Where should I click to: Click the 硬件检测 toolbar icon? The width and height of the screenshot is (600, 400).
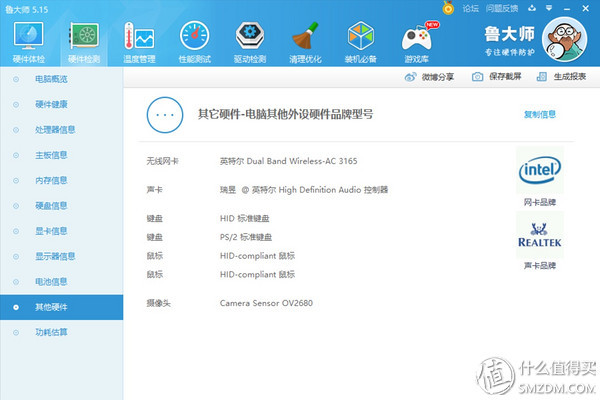click(83, 42)
